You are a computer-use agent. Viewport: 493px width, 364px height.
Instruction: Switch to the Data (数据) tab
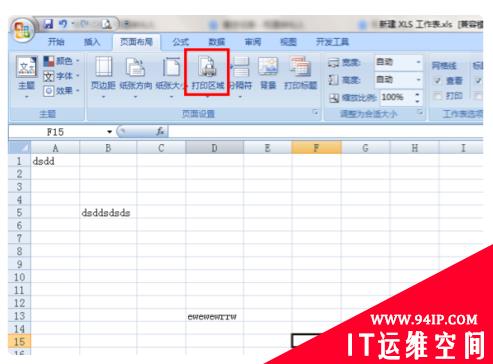coord(217,42)
